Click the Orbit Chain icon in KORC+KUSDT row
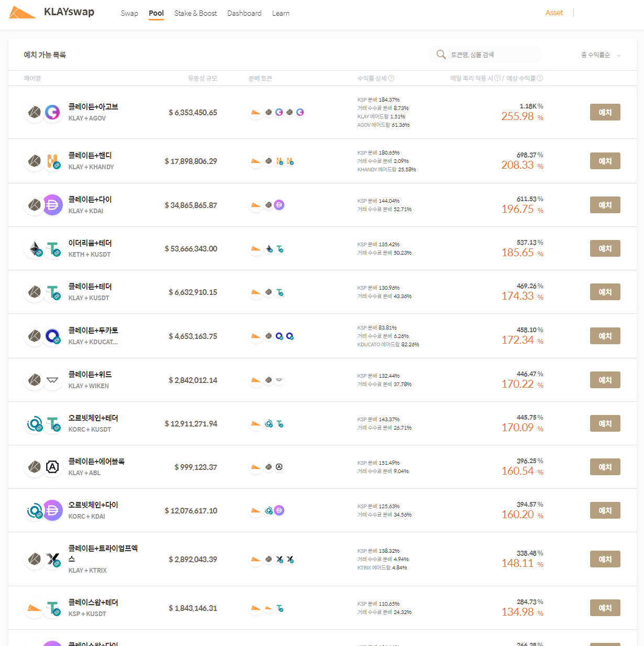The image size is (644, 646). coord(35,423)
